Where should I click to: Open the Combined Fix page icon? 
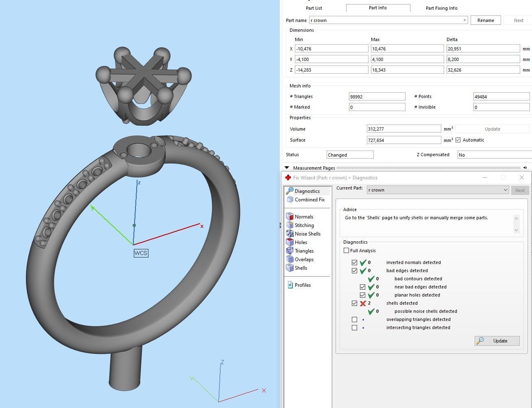pos(290,199)
